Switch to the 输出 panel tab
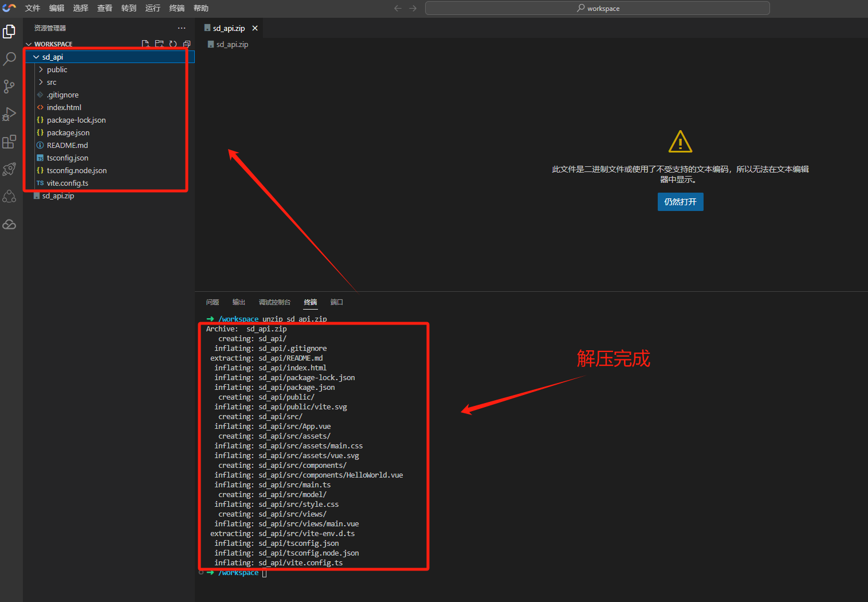Screen dimensions: 868x602 click(239, 302)
